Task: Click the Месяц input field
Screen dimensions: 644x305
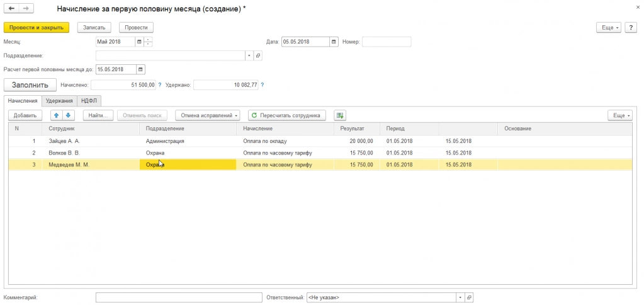Action: 115,42
